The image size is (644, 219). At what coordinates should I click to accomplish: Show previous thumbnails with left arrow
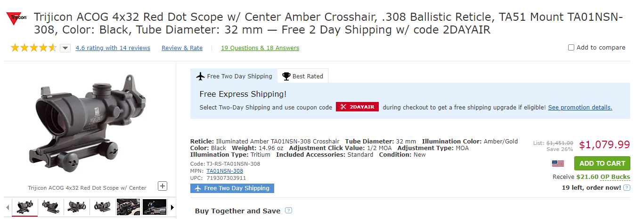click(8, 207)
